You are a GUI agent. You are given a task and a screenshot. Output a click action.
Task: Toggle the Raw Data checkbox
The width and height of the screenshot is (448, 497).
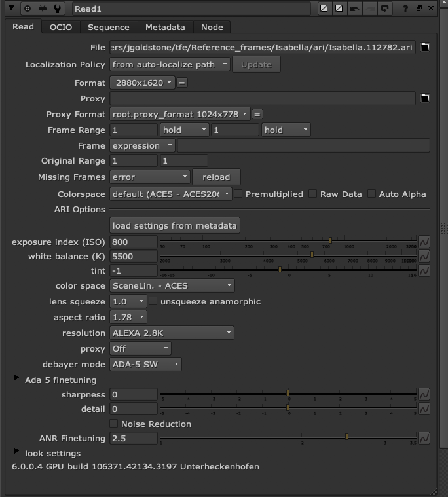(x=313, y=194)
